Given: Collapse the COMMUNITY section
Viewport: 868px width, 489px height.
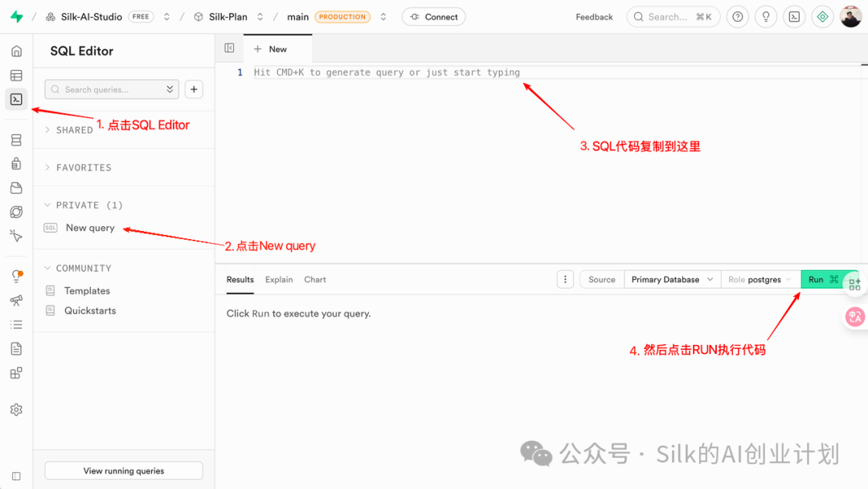Looking at the screenshot, I should 78,268.
